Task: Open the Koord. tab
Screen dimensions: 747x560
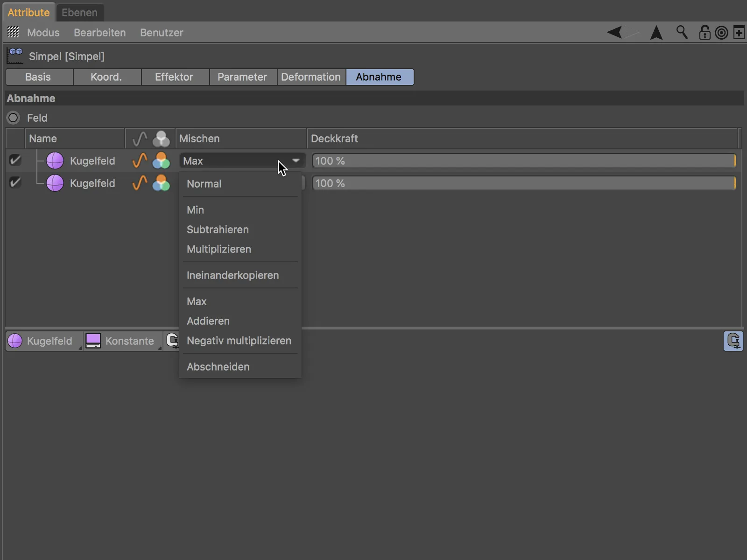Action: click(x=107, y=77)
